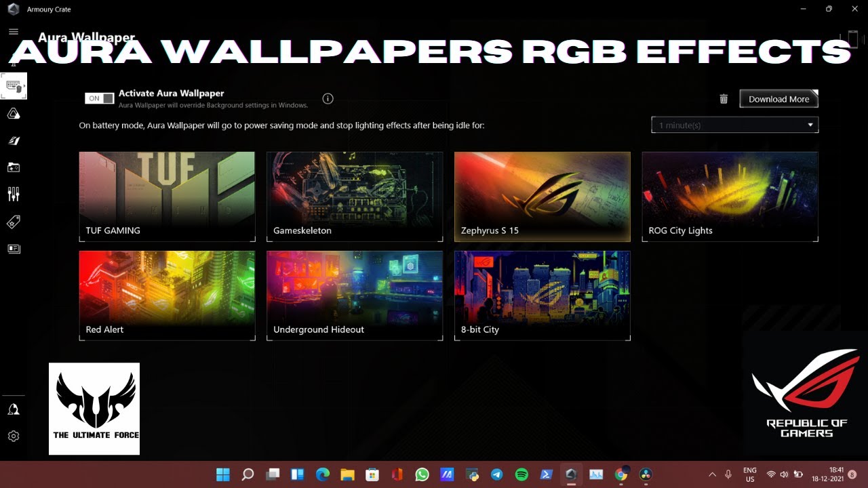Open WhatsApp from the taskbar
This screenshot has width=868, height=488.
tap(422, 474)
